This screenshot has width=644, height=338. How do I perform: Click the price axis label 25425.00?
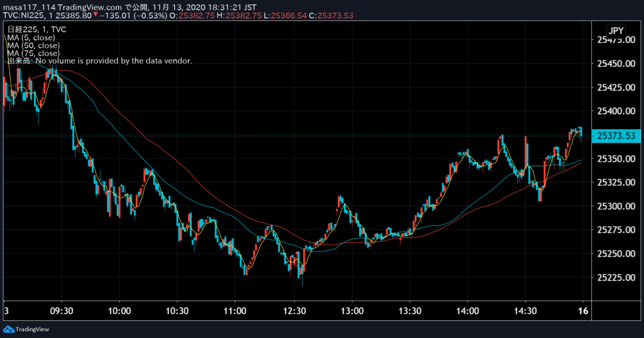coord(616,87)
